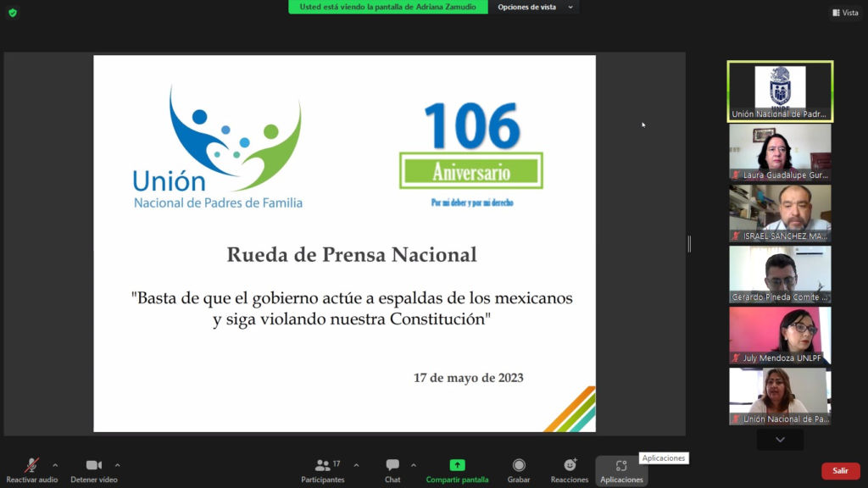This screenshot has width=868, height=488.
Task: Expand video options arrow beside Detener vídeo
Action: (117, 465)
